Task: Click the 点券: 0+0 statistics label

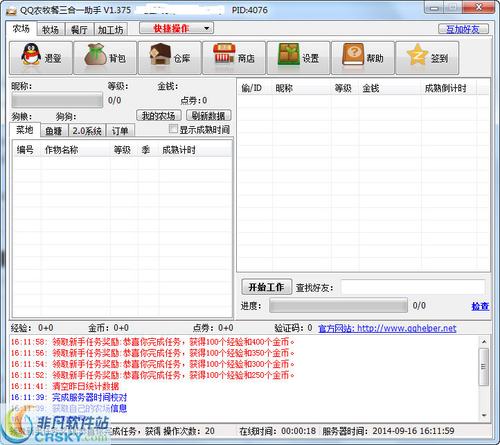Action: (213, 328)
